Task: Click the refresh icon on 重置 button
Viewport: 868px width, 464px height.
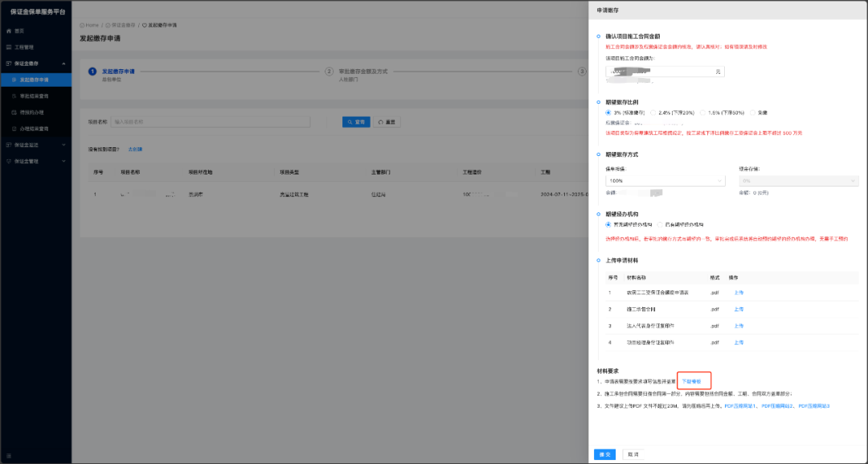Action: click(380, 121)
